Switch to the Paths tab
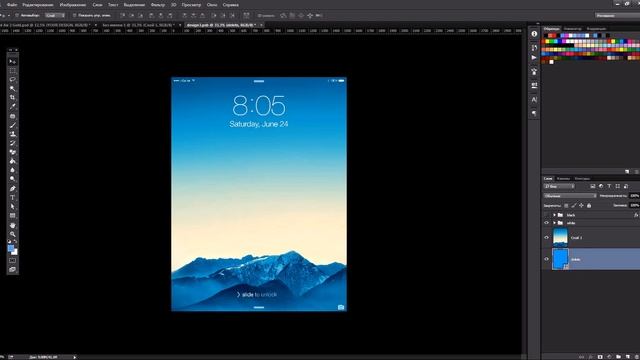 point(582,179)
